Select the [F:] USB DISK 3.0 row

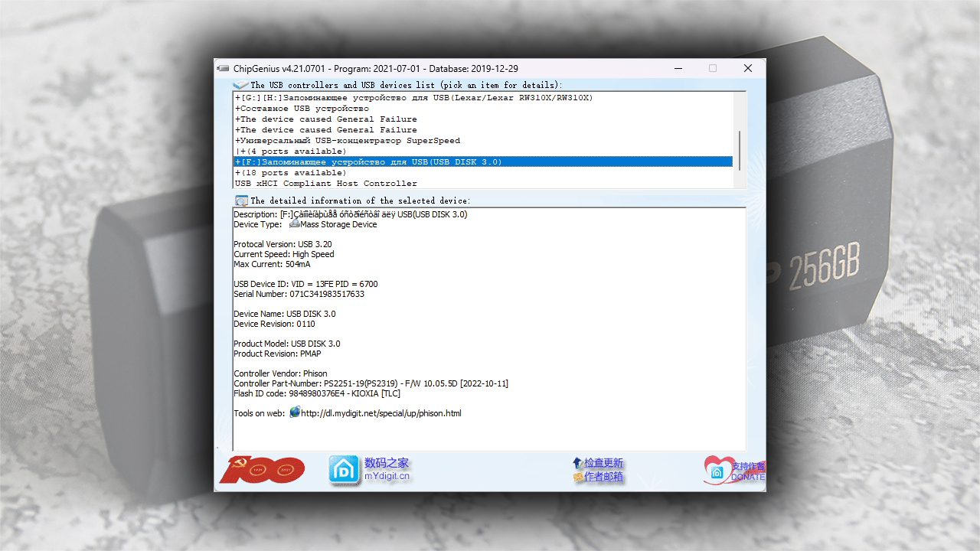click(482, 162)
